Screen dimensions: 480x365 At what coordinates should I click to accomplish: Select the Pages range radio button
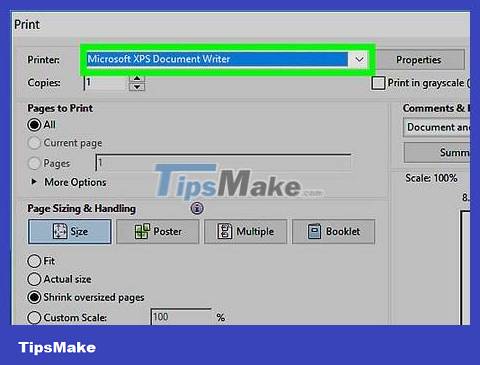tap(34, 163)
